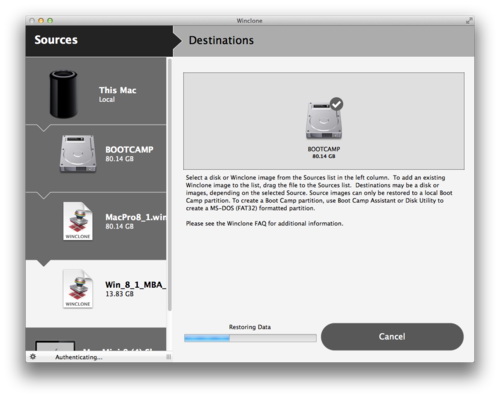
Task: Click the Winclone FAQ information sentence
Action: click(x=264, y=223)
